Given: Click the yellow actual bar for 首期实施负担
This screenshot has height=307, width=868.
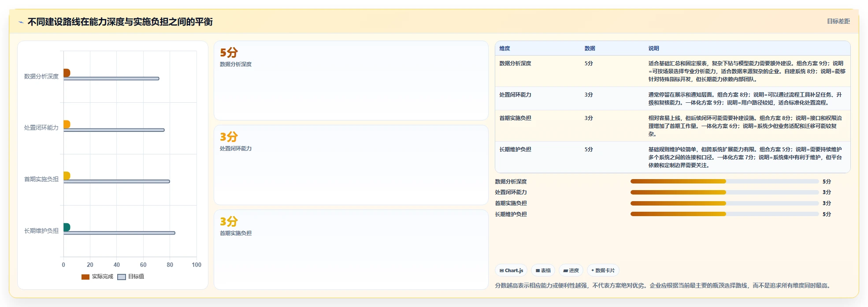Looking at the screenshot, I should click(x=67, y=176).
